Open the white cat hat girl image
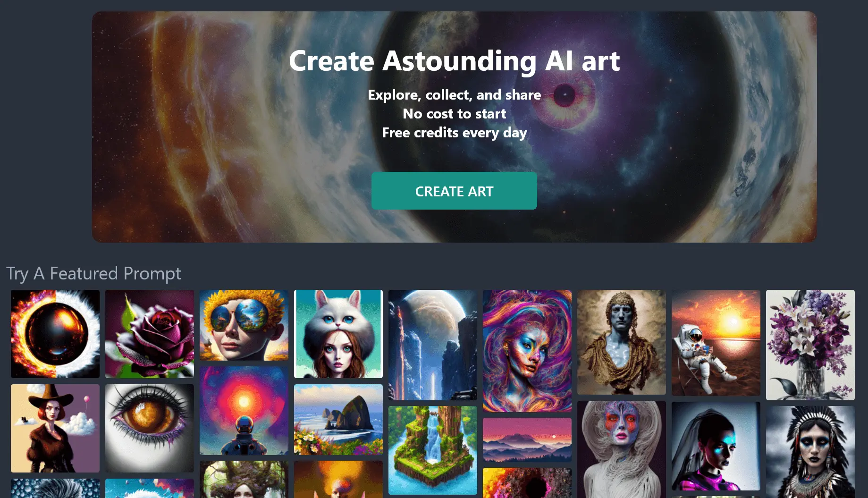This screenshot has height=498, width=868. 338,334
